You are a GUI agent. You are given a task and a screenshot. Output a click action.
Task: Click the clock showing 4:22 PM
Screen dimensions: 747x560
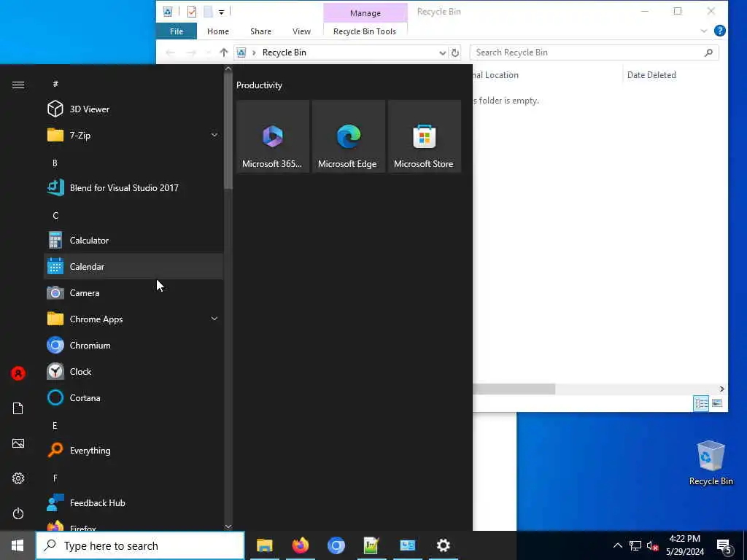(x=684, y=545)
